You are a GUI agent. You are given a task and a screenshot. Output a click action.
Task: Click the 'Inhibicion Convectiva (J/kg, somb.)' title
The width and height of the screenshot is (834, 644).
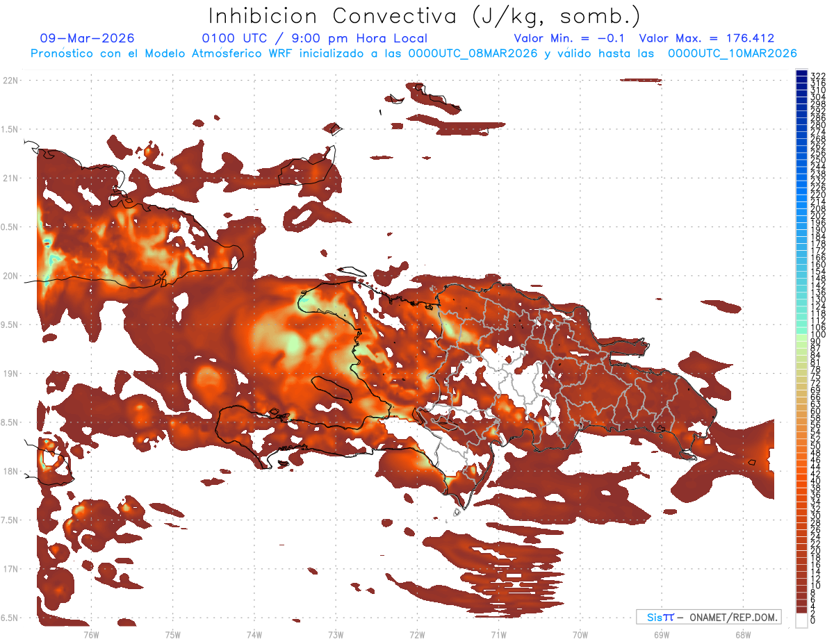(425, 17)
